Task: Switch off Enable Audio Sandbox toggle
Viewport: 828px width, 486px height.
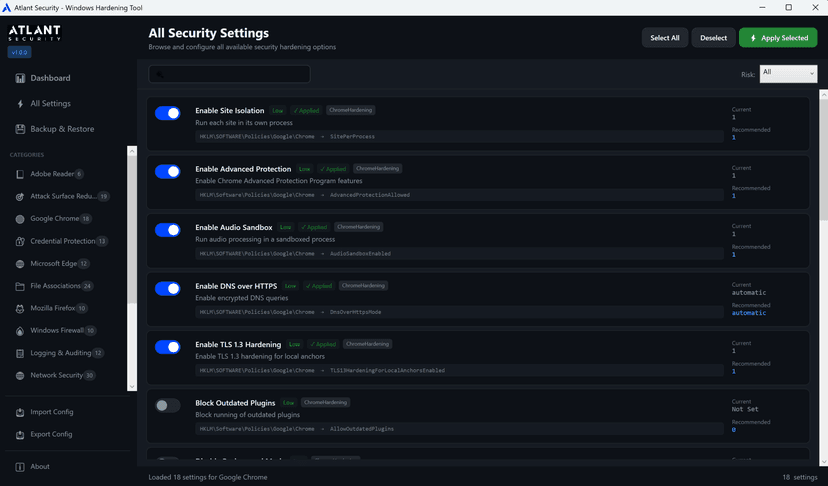Action: [167, 230]
